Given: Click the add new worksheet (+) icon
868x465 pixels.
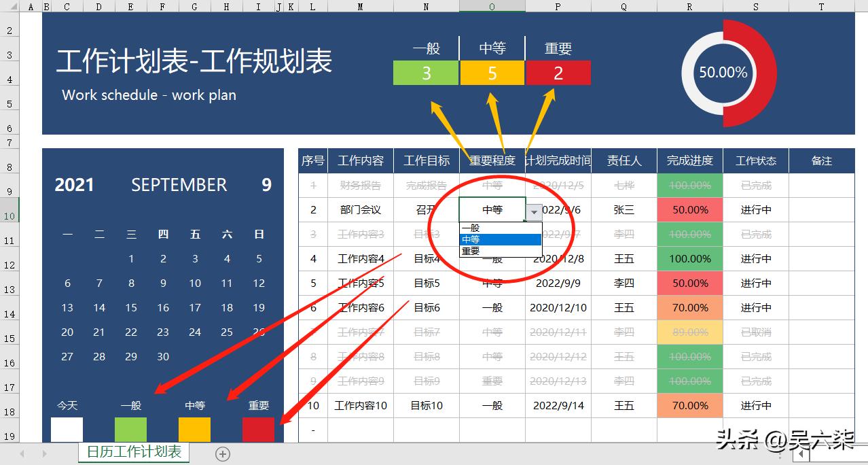Looking at the screenshot, I should [222, 453].
